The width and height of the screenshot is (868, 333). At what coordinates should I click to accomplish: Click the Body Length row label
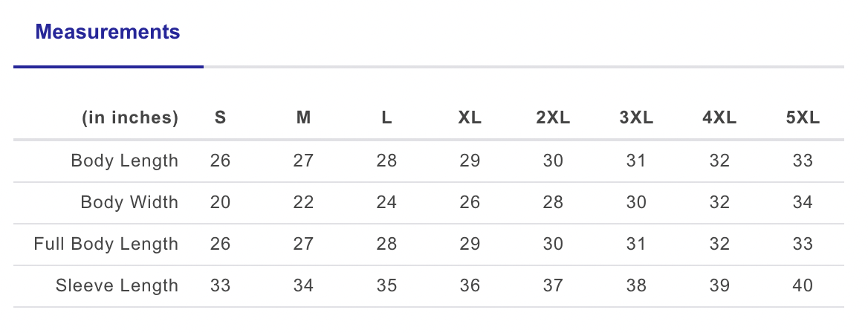coord(124,161)
